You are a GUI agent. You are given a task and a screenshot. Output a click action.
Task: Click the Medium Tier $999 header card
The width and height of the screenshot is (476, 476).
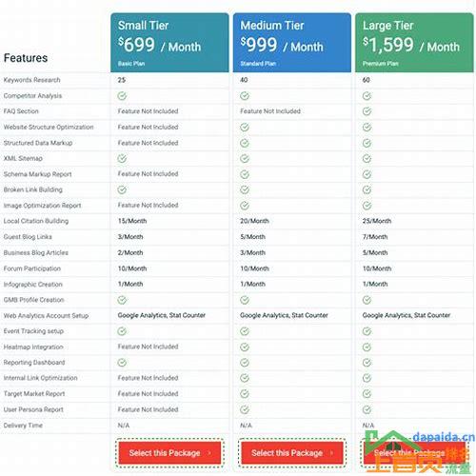click(292, 43)
